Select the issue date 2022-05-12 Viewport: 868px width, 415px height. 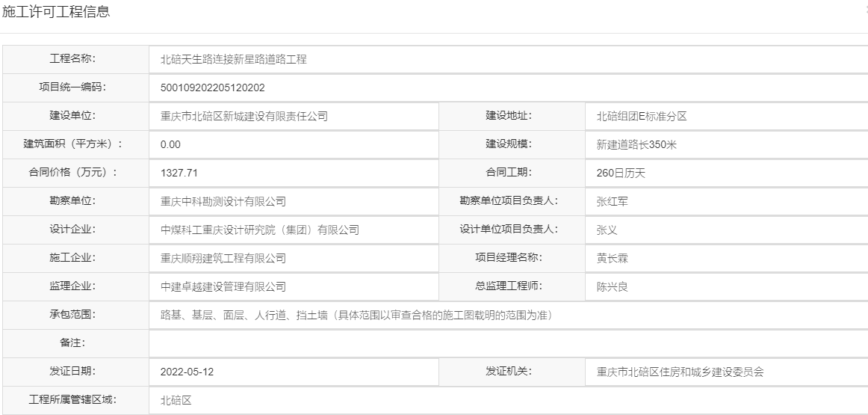187,372
